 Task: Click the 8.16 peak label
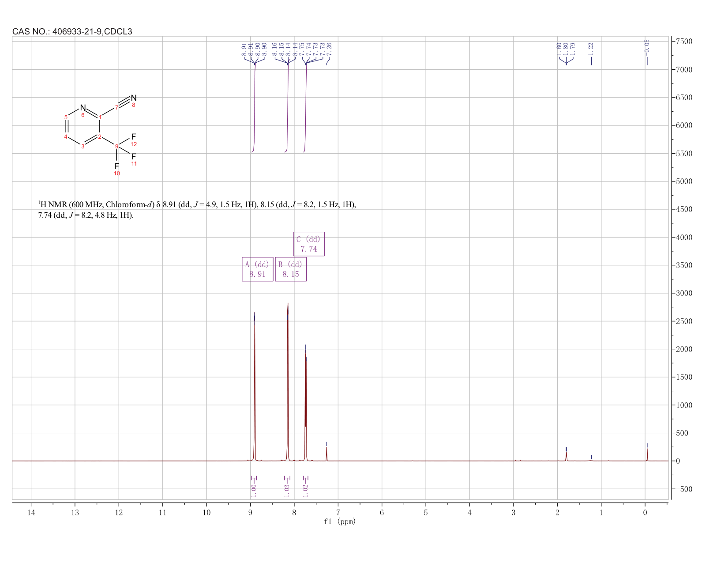click(274, 49)
